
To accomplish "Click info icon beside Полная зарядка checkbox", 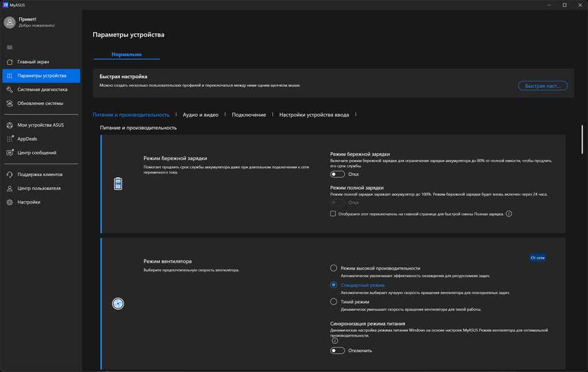I will (509, 214).
